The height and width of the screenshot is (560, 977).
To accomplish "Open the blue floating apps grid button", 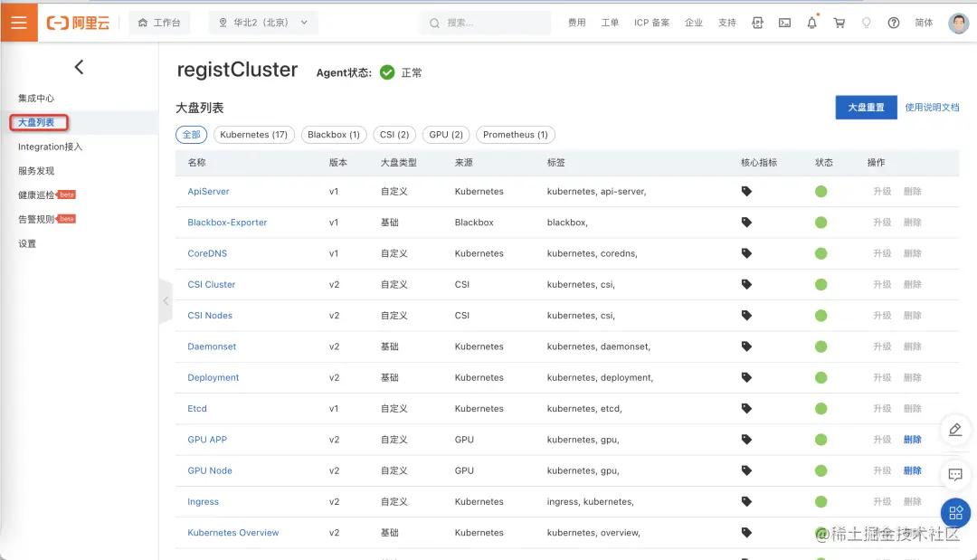I will (955, 513).
